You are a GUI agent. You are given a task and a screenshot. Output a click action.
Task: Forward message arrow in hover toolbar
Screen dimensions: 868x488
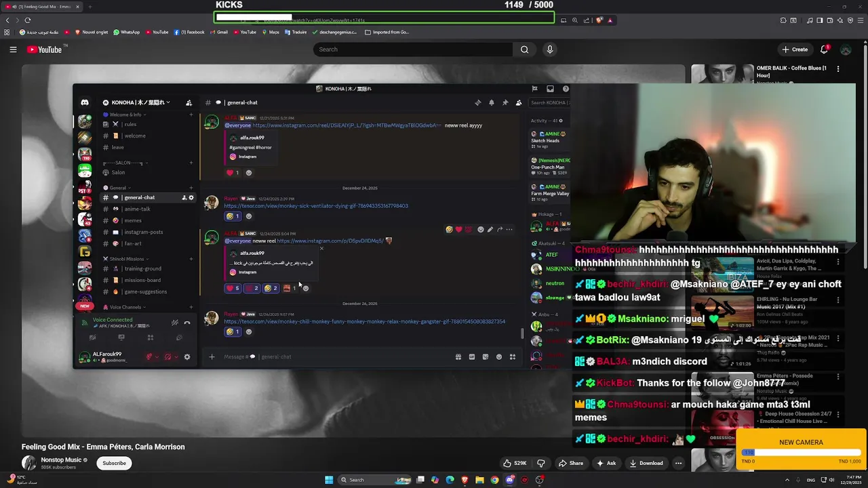(x=500, y=230)
